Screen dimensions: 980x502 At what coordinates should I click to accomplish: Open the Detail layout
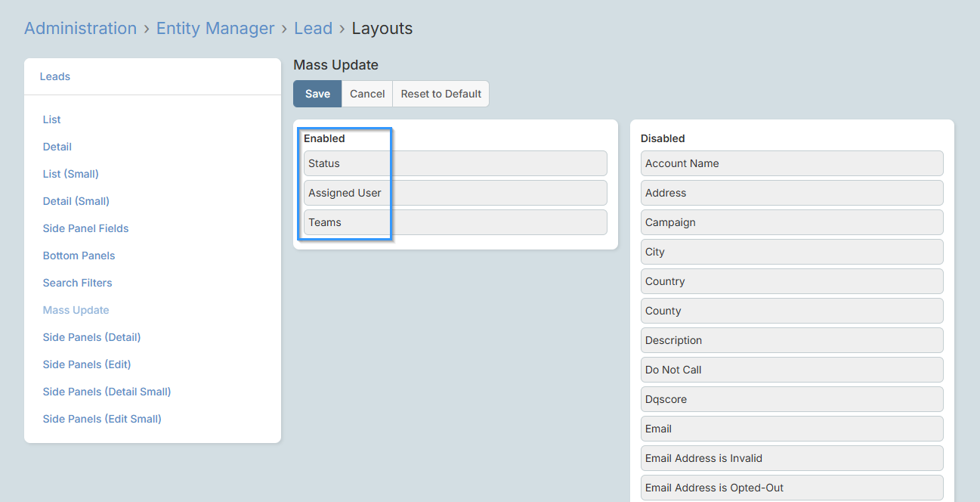57,147
